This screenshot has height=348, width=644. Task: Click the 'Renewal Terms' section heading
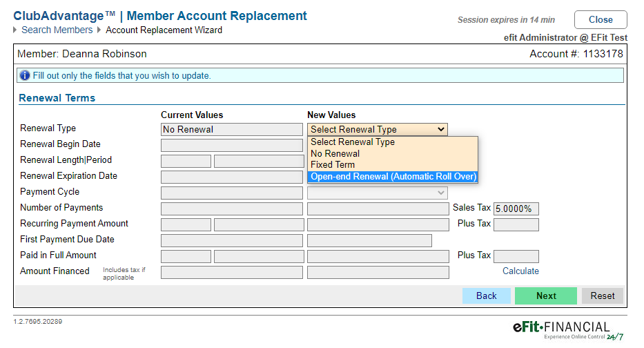pos(57,98)
